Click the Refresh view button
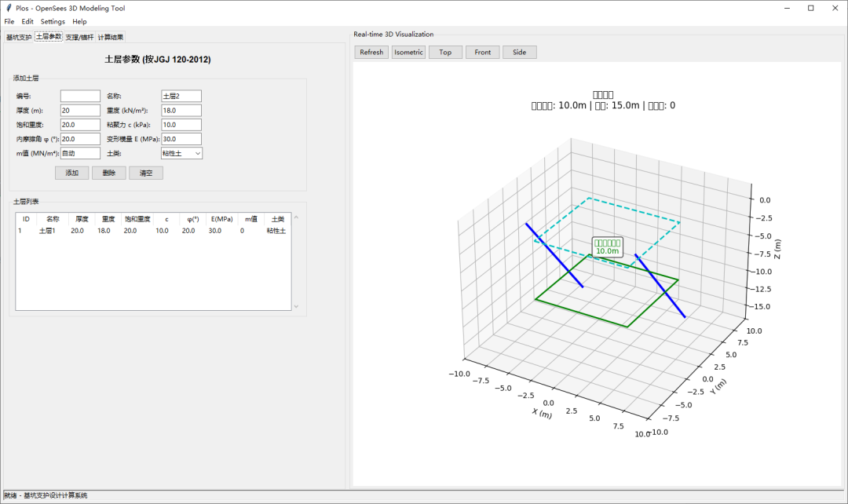Viewport: 848px width, 504px height. point(371,53)
